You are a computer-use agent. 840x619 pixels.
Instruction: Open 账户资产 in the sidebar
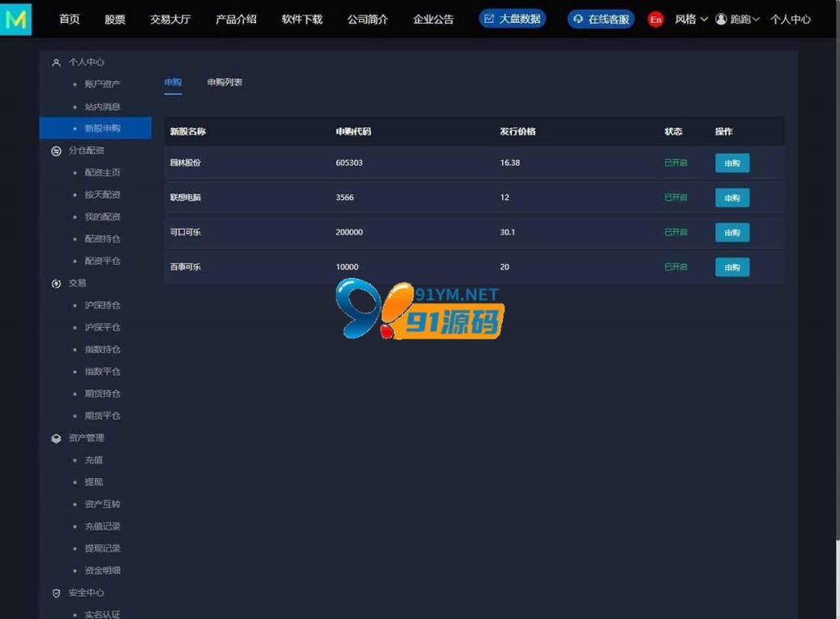(103, 84)
